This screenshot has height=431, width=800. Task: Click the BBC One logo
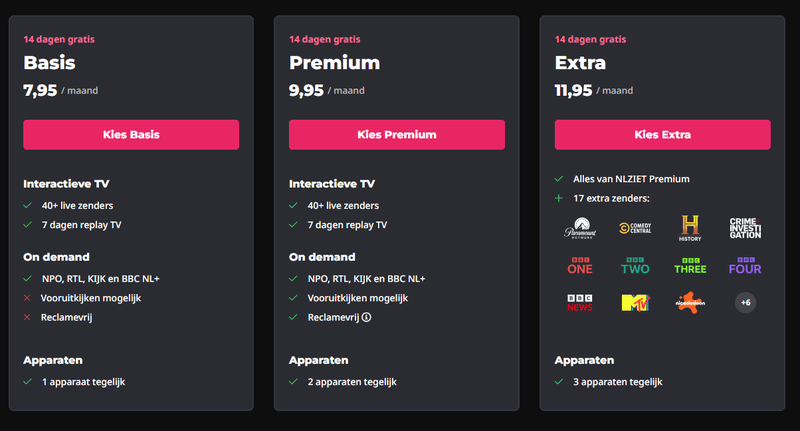579,266
